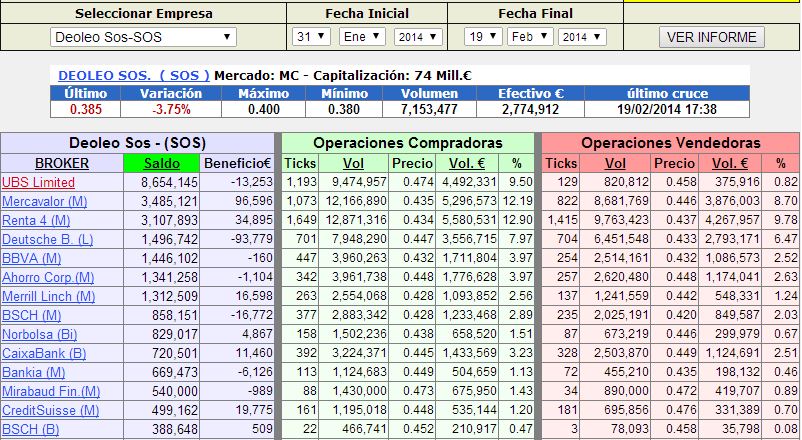Open the BSCH (B) broker link
Screen dimensions: 802x440
pyautogui.click(x=30, y=429)
